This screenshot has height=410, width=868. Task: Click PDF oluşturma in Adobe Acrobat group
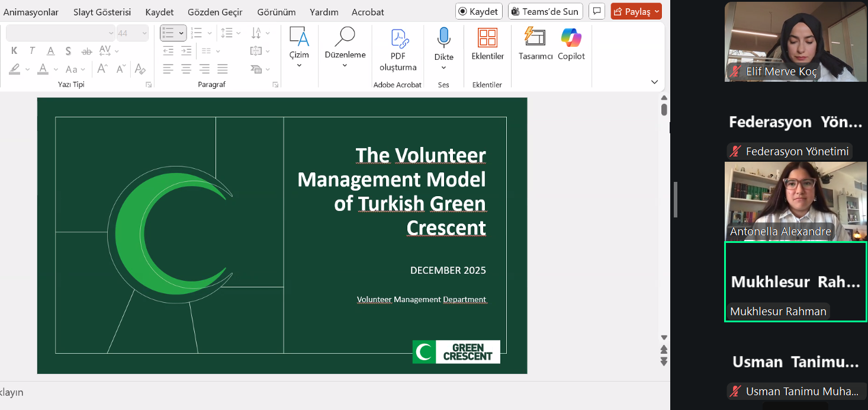click(398, 47)
